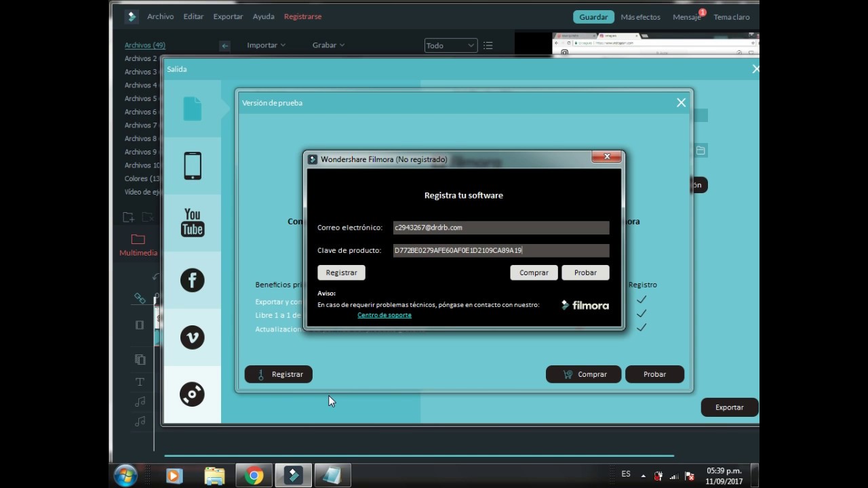Open the Centro de soporte link
The height and width of the screenshot is (488, 868).
(x=384, y=315)
